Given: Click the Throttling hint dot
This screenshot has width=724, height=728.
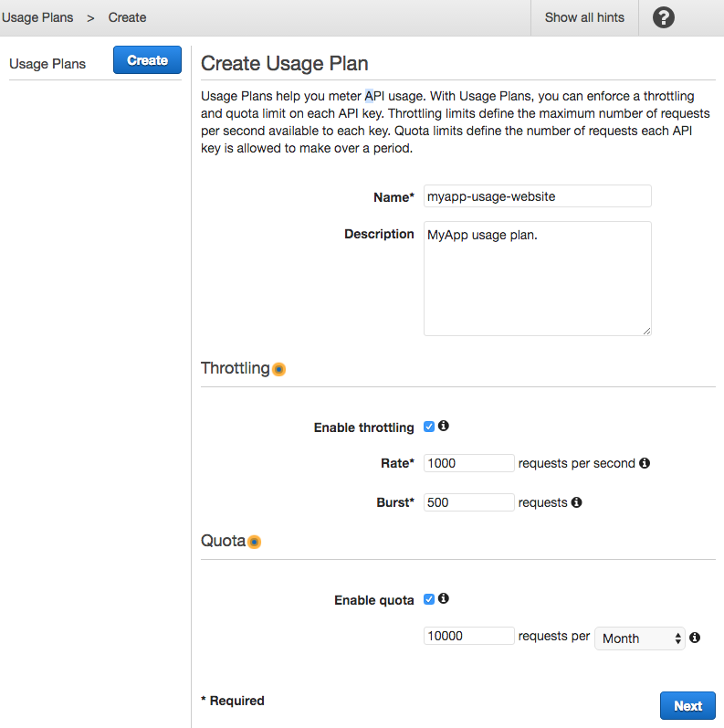Looking at the screenshot, I should tap(278, 369).
